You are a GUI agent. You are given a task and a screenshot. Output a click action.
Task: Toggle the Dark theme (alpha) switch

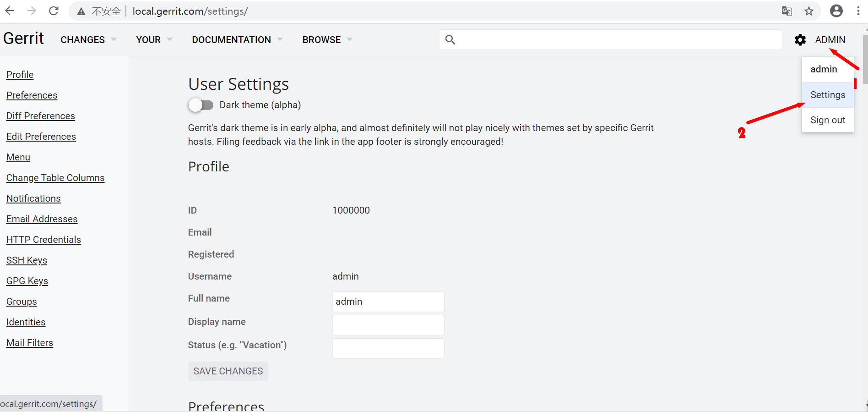[x=201, y=105]
